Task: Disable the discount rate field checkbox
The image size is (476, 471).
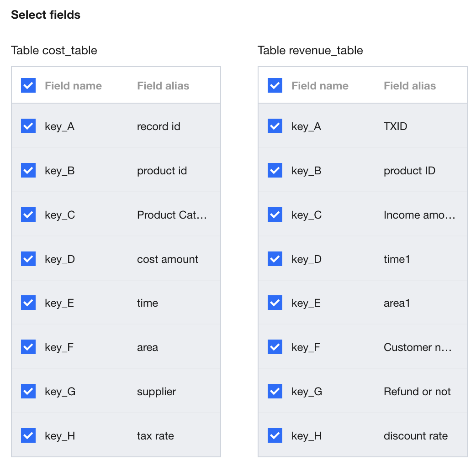Action: (275, 435)
